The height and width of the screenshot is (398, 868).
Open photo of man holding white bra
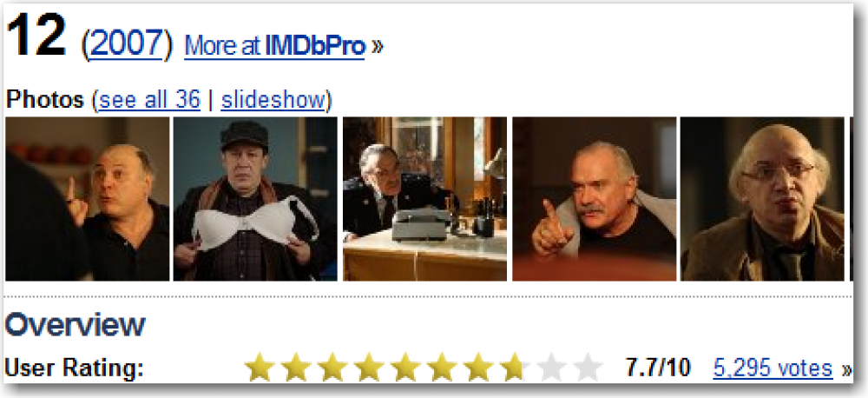click(x=255, y=199)
